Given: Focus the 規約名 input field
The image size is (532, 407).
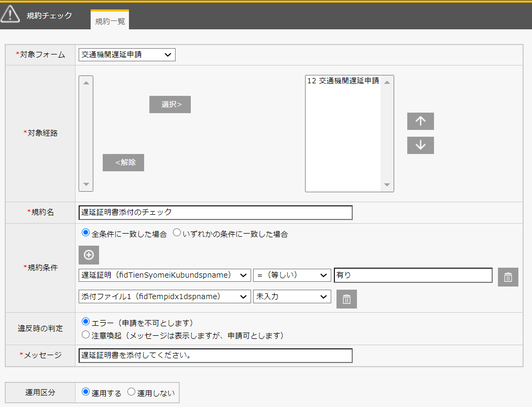Looking at the screenshot, I should (x=215, y=212).
